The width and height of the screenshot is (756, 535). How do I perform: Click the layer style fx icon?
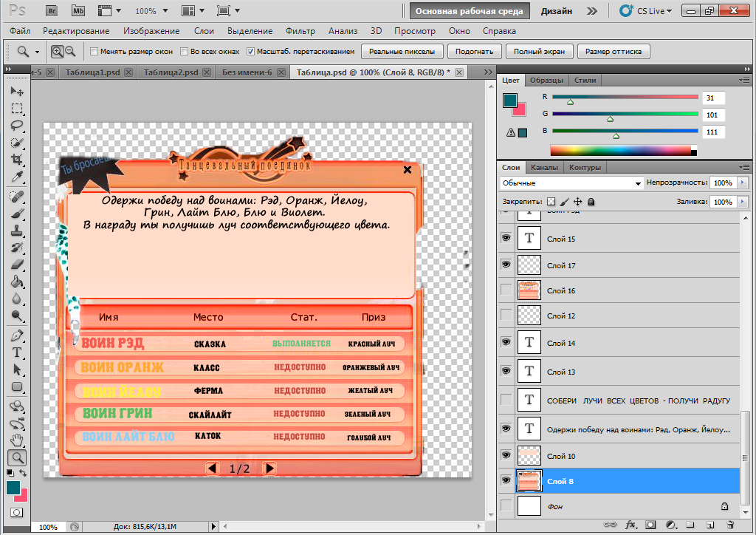pyautogui.click(x=630, y=525)
